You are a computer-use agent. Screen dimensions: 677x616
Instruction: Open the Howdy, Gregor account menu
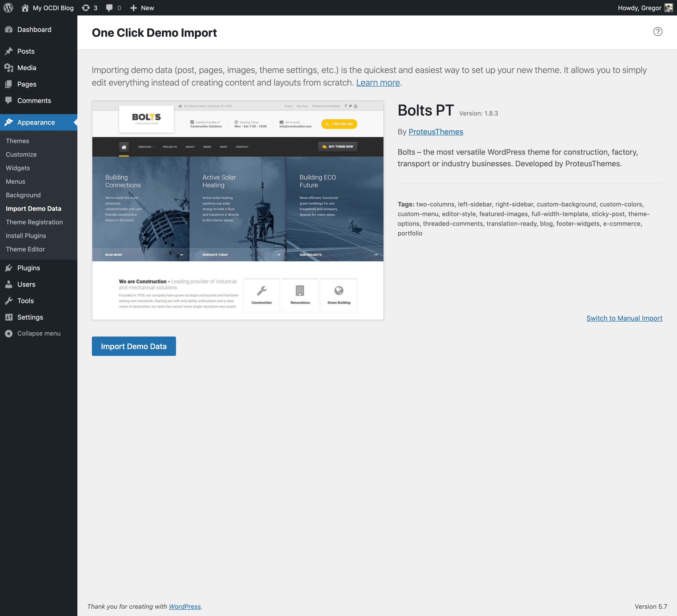point(639,8)
